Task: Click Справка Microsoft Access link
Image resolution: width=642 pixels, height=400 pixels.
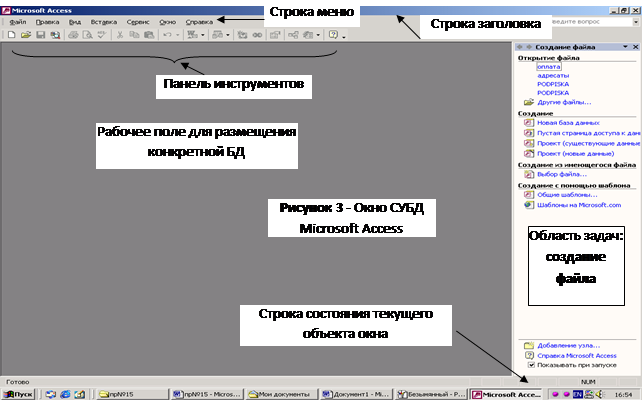Action: click(x=577, y=356)
